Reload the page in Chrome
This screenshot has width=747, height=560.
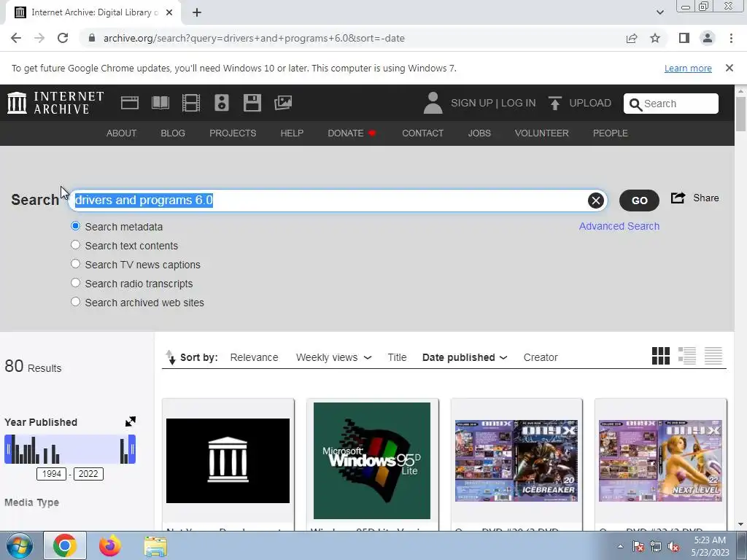(63, 38)
